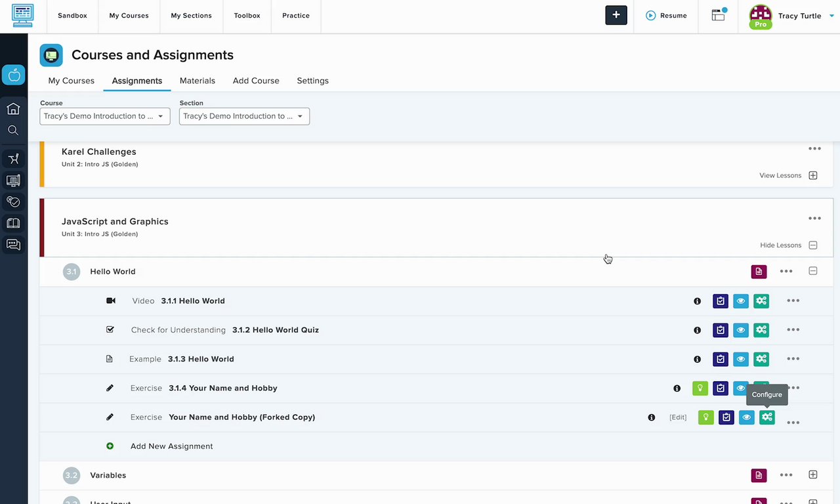Open Tracy Turtle avatar icon
840x504 pixels.
click(x=761, y=16)
